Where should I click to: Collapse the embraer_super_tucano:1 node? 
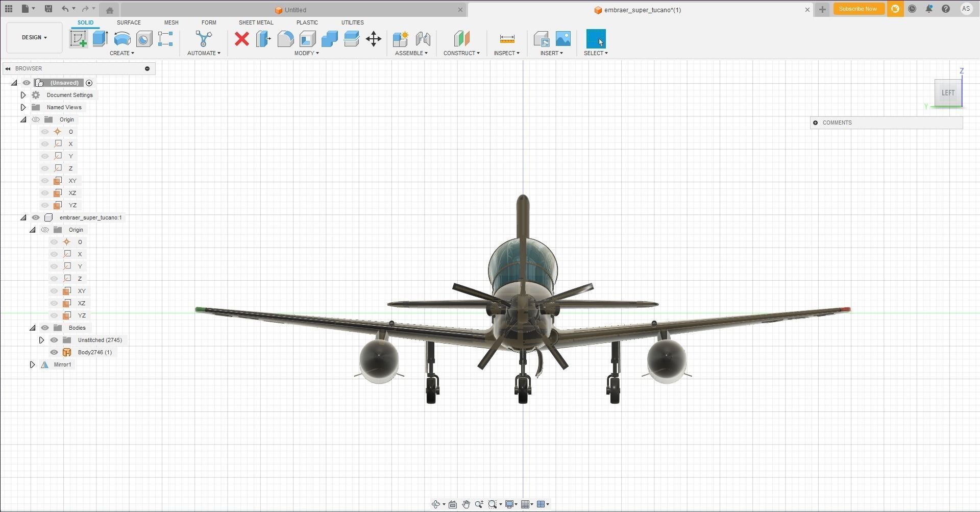pos(23,217)
